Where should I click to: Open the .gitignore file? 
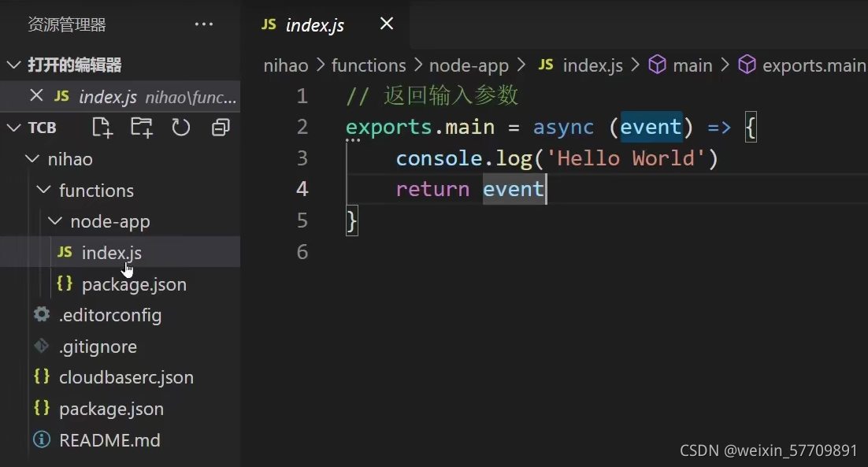click(x=121, y=347)
